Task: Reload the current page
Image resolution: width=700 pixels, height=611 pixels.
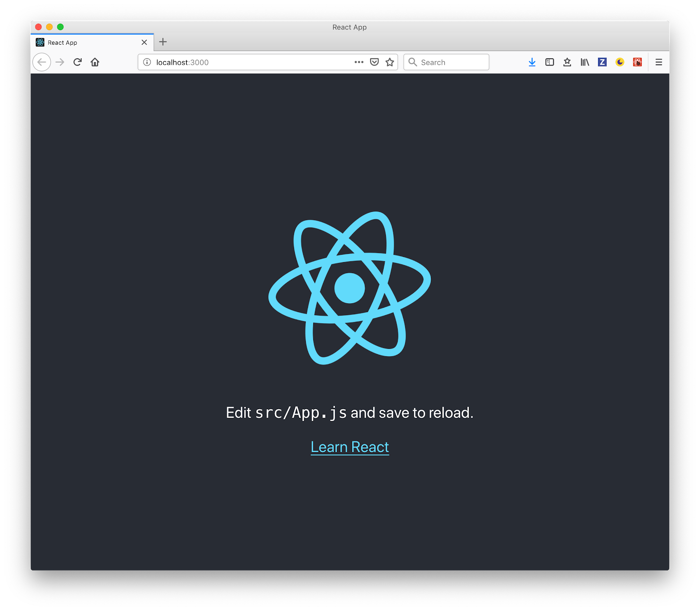Action: 77,62
